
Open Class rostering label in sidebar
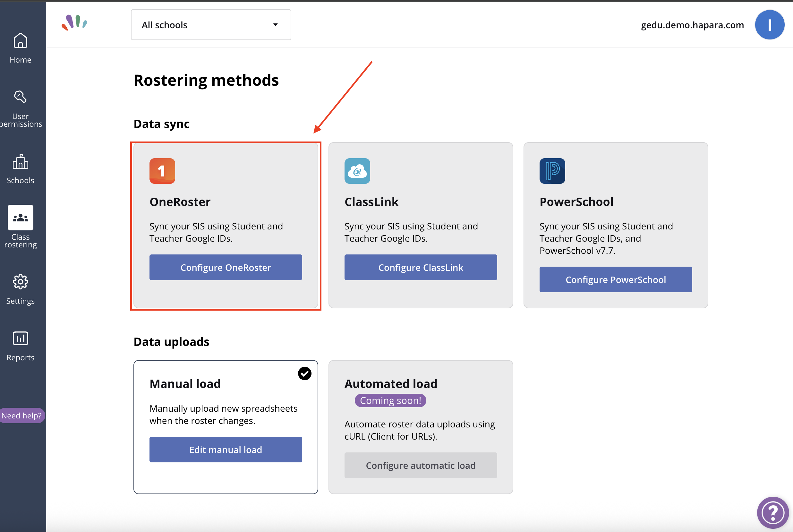pyautogui.click(x=20, y=241)
